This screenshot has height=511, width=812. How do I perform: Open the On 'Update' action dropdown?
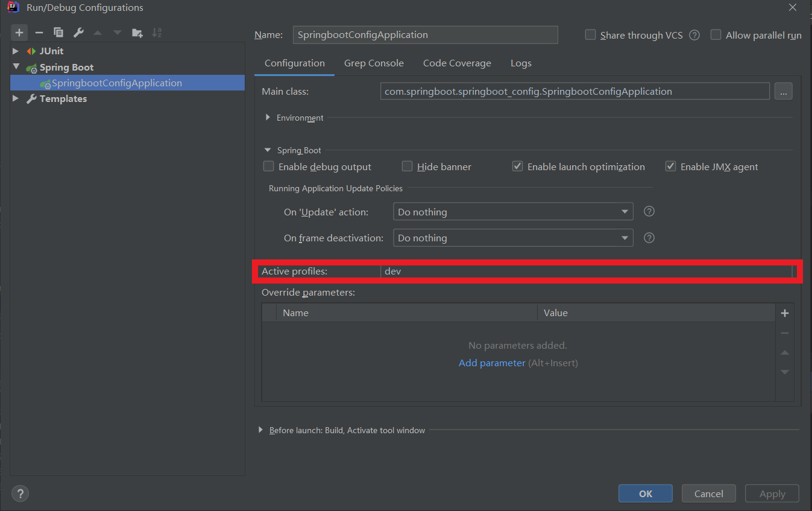513,212
